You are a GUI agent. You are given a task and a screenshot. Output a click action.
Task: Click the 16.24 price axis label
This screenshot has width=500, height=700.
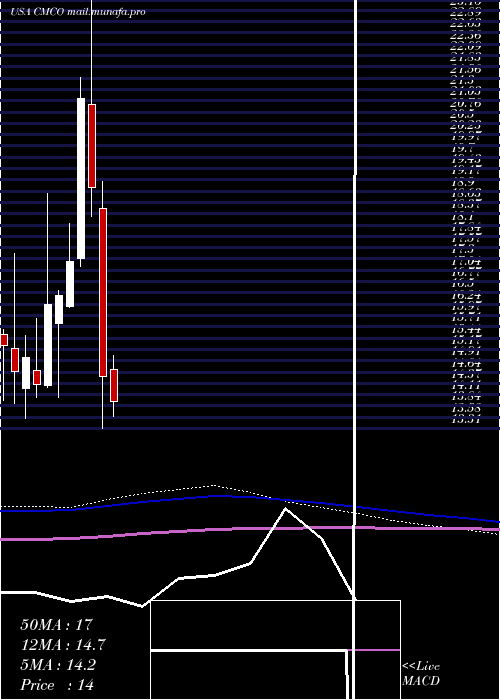tap(466, 296)
